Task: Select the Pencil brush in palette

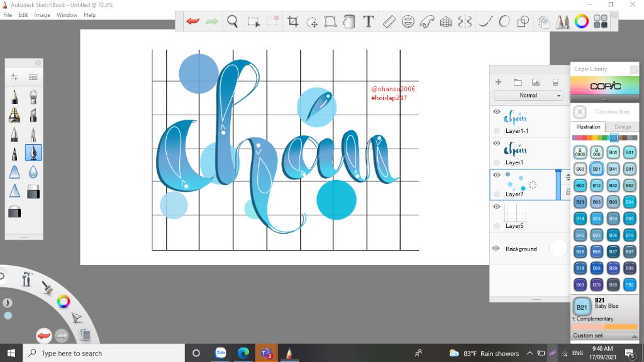Action: tap(14, 96)
